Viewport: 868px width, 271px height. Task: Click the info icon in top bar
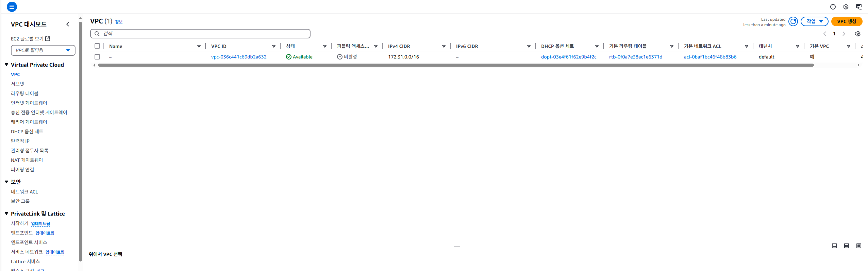pyautogui.click(x=833, y=7)
